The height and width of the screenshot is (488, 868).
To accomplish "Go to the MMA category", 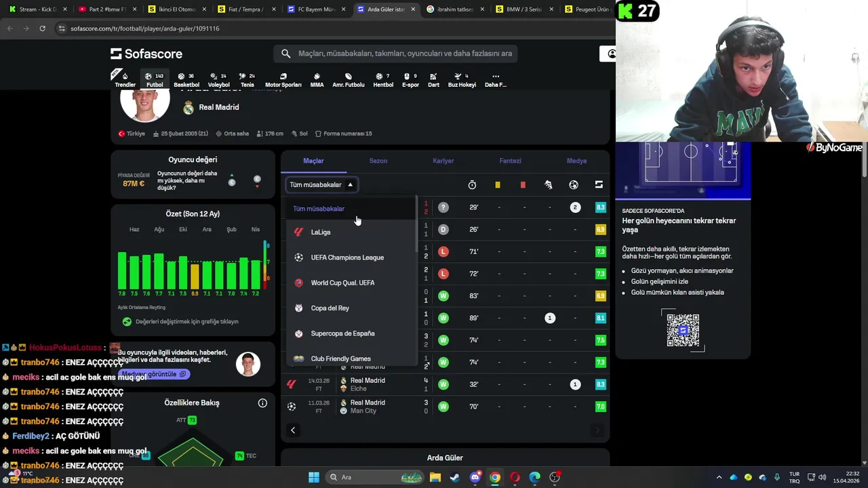I will pyautogui.click(x=317, y=80).
